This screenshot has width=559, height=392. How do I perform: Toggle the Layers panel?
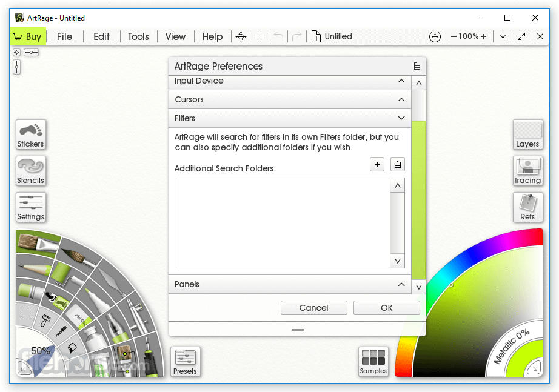pyautogui.click(x=527, y=135)
